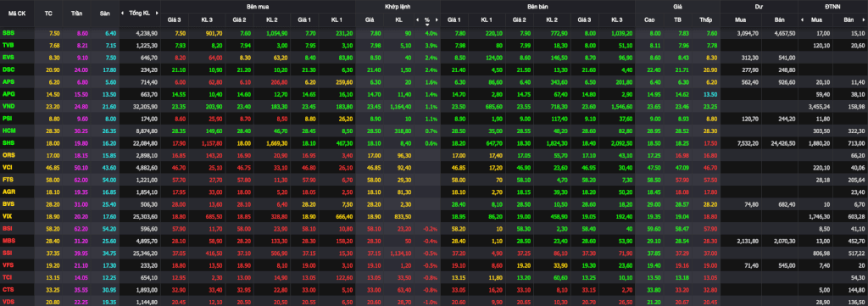868x306 pixels.
Task: Click the descending sort indicator under %
Action: pyautogui.click(x=427, y=25)
